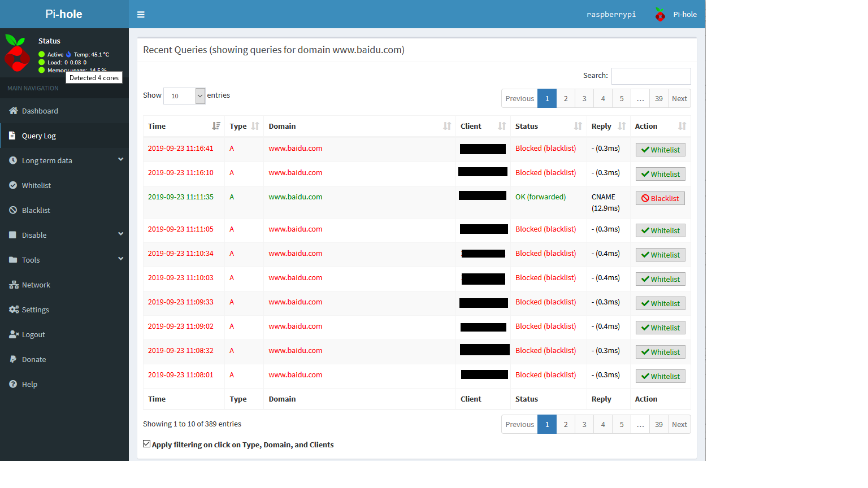Click the Tools folder icon

13,260
